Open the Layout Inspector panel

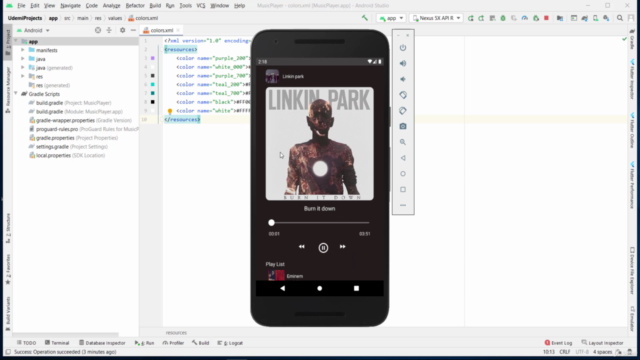(602, 343)
